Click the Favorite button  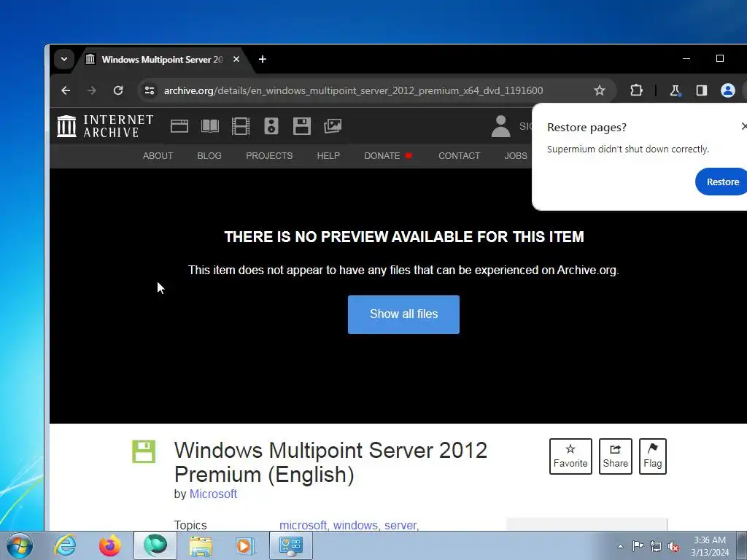(x=570, y=456)
